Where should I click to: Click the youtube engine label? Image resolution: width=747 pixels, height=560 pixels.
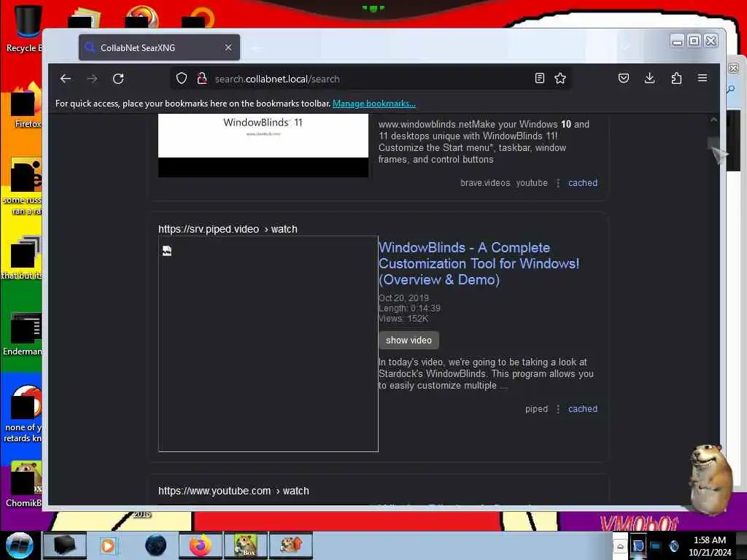click(x=532, y=183)
